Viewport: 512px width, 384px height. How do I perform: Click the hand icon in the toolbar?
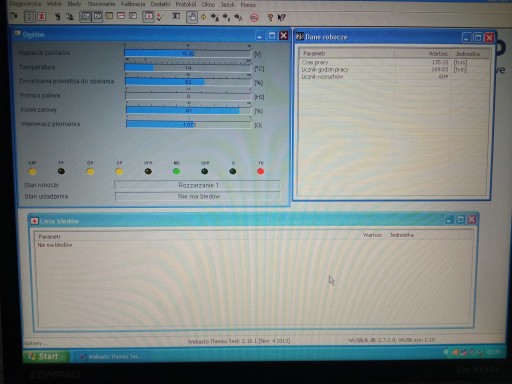[x=192, y=17]
